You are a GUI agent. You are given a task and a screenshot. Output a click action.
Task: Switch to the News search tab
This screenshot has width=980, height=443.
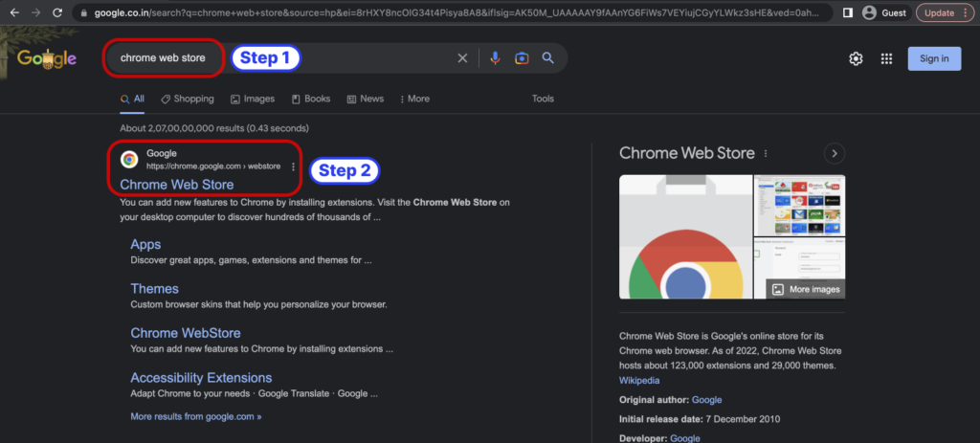coord(365,99)
